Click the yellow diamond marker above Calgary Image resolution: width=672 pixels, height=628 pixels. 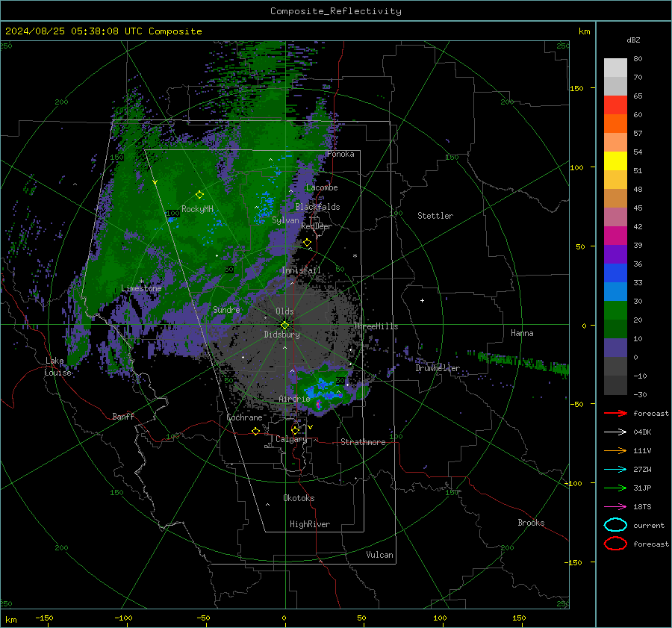(295, 430)
